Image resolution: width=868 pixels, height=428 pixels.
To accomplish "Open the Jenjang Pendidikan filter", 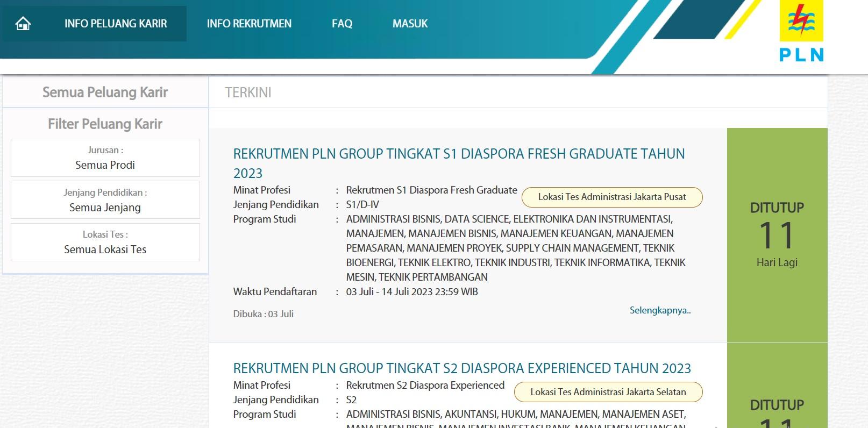I will (x=105, y=200).
